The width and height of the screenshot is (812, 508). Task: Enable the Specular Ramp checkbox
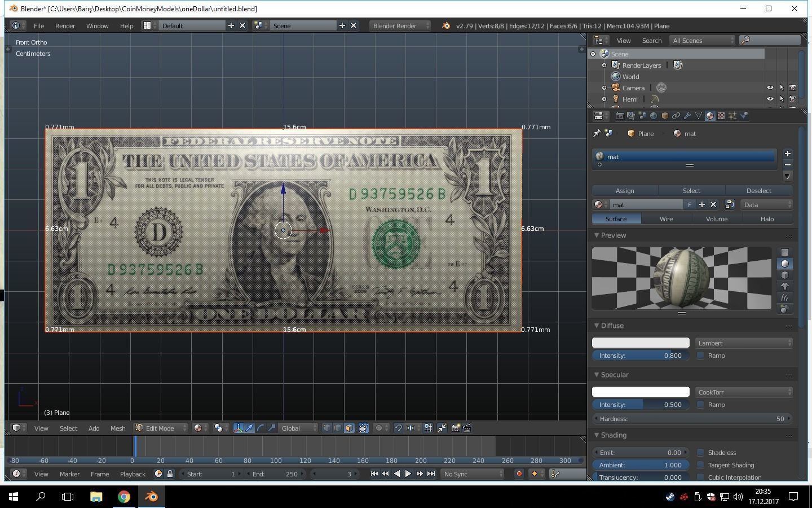[x=700, y=405]
